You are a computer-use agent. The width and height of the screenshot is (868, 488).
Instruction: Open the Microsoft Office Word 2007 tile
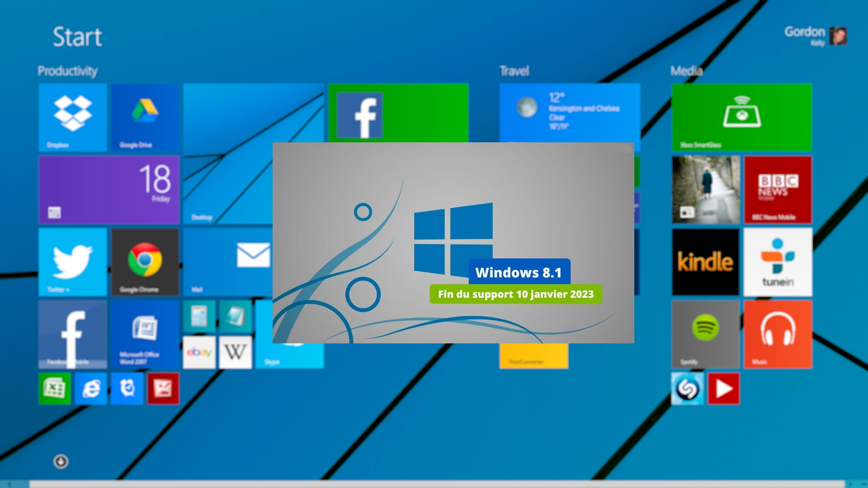145,334
